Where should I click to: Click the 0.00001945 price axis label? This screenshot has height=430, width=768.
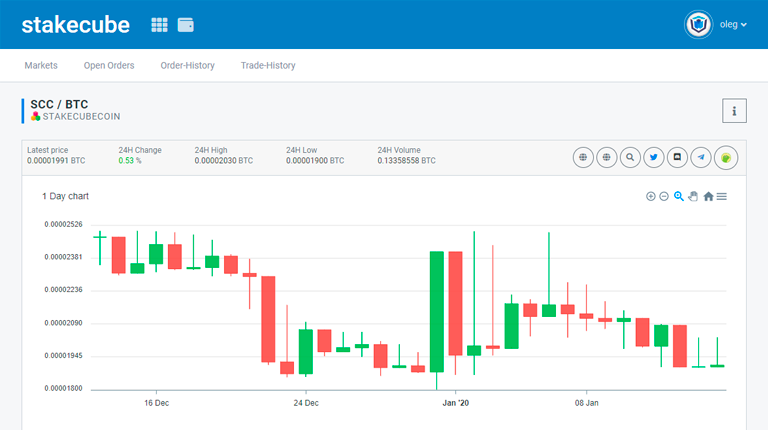63,356
